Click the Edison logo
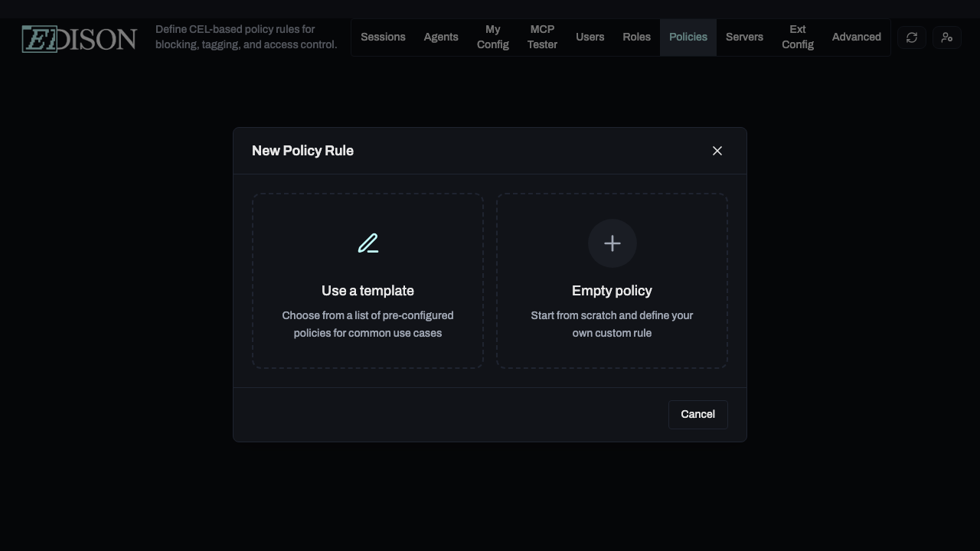This screenshot has width=980, height=551. click(x=79, y=37)
